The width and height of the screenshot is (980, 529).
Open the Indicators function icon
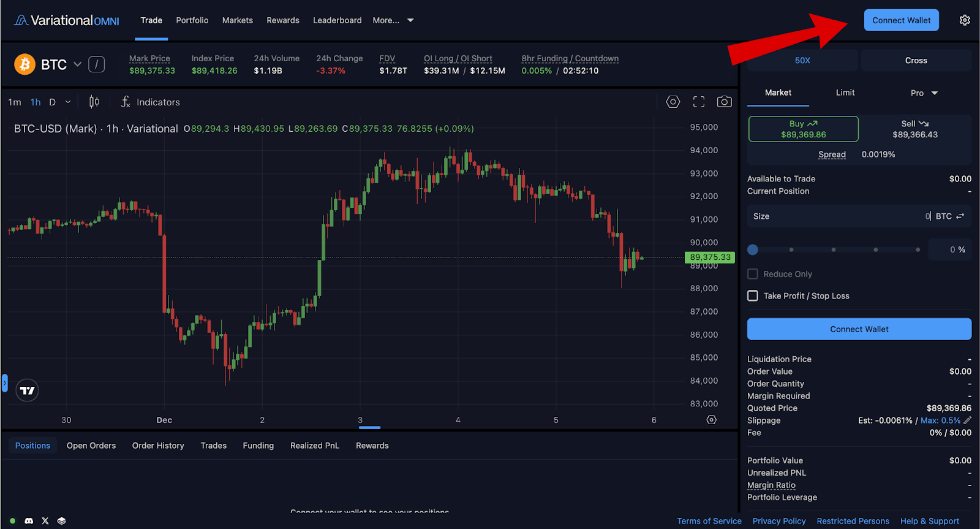point(126,102)
